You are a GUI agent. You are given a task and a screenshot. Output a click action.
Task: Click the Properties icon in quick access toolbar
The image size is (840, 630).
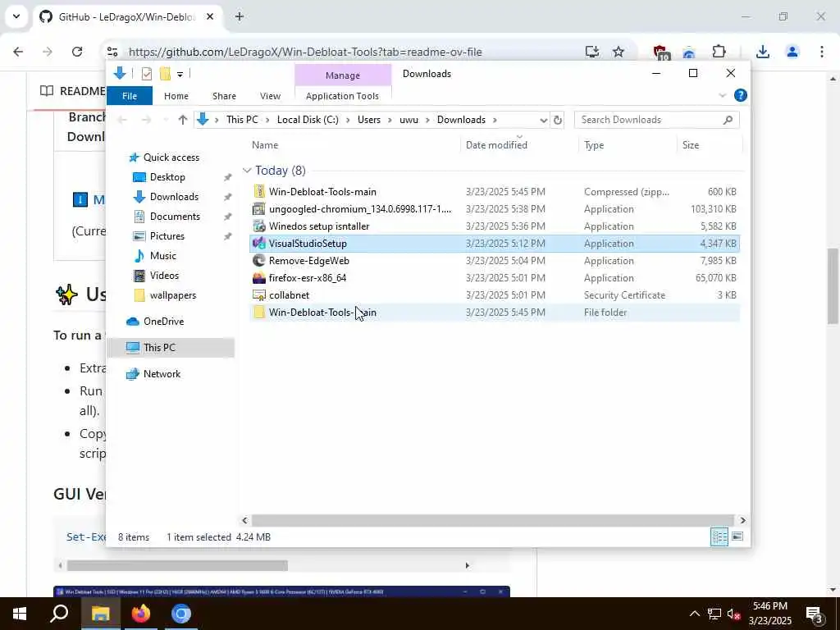pyautogui.click(x=146, y=74)
